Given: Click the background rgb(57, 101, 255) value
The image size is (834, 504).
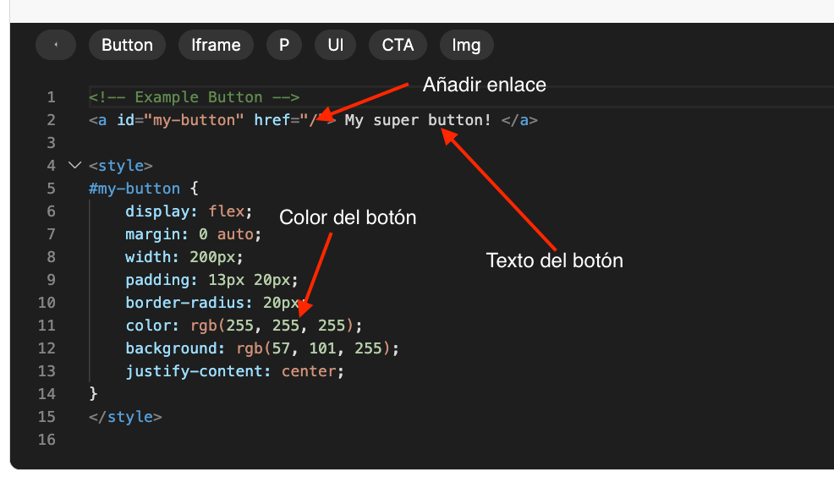Looking at the screenshot, I should click(317, 348).
